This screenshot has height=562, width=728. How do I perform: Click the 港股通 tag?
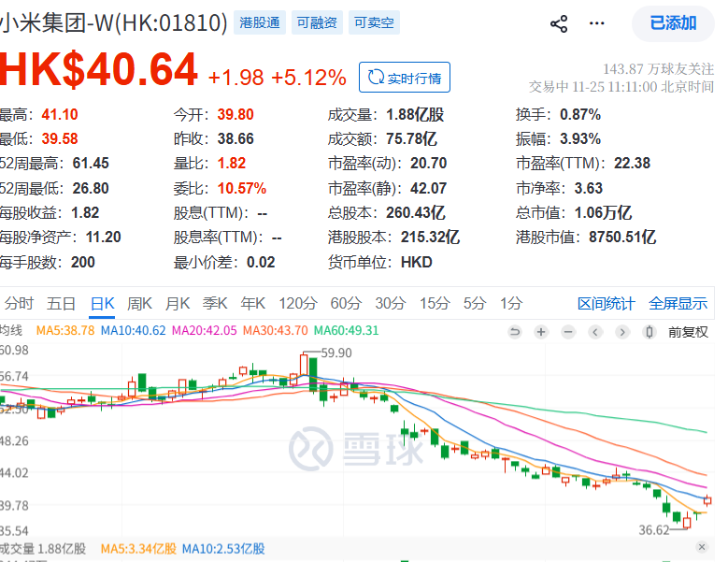(260, 22)
